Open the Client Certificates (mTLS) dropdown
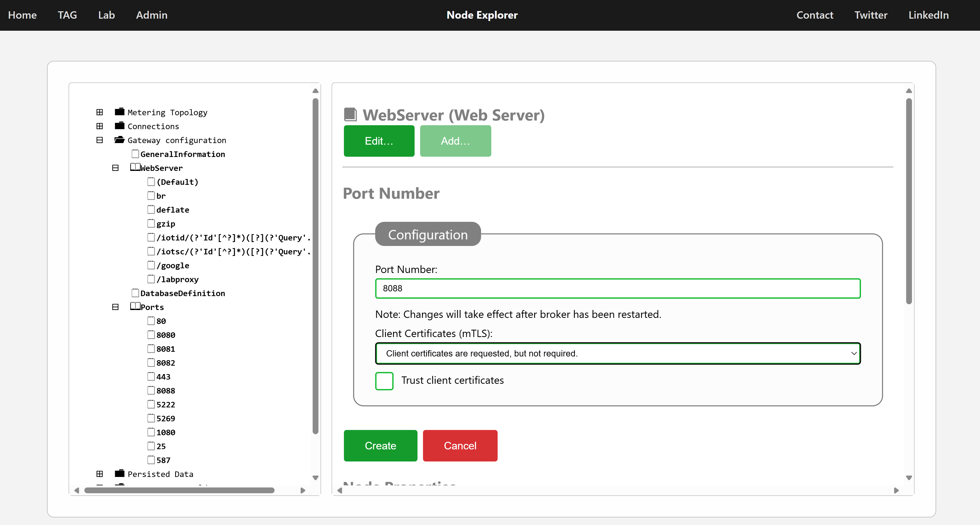This screenshot has height=525, width=980. point(618,354)
